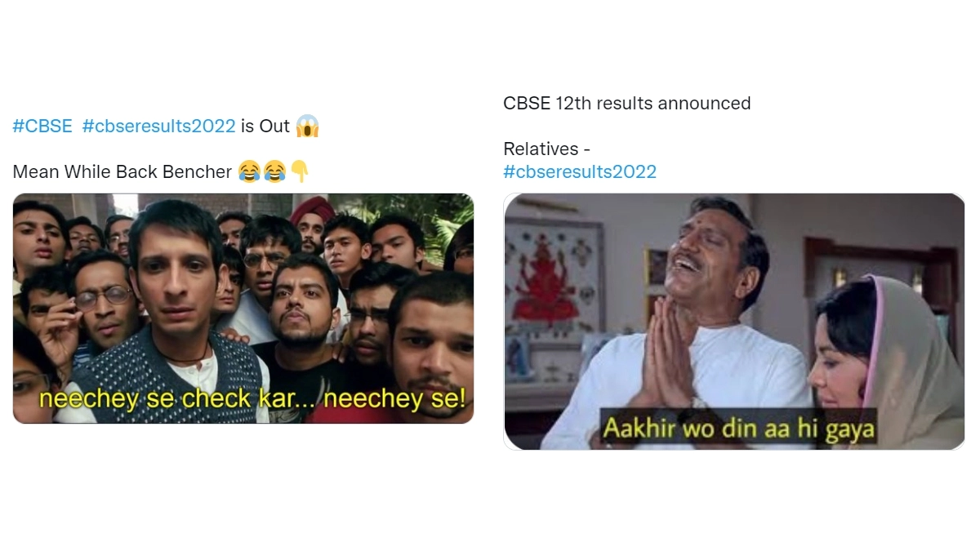The width and height of the screenshot is (980, 551).
Task: Click the 'Aakhir wo din aa hi gaya' caption
Action: point(737,429)
